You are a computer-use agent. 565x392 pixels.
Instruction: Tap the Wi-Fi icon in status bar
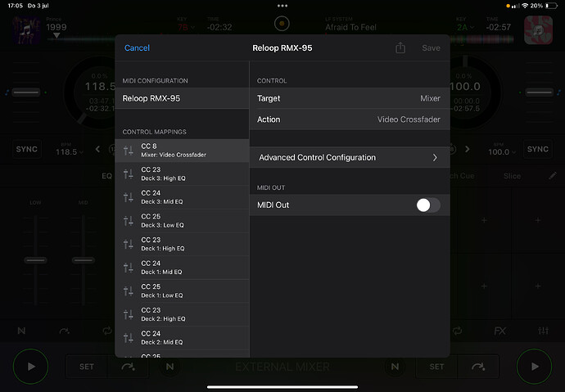click(525, 6)
